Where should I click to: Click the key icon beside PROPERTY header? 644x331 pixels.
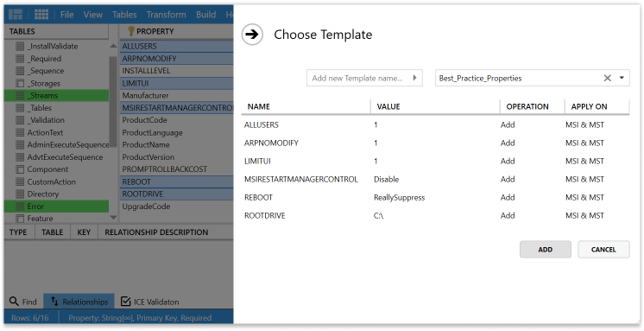point(131,31)
